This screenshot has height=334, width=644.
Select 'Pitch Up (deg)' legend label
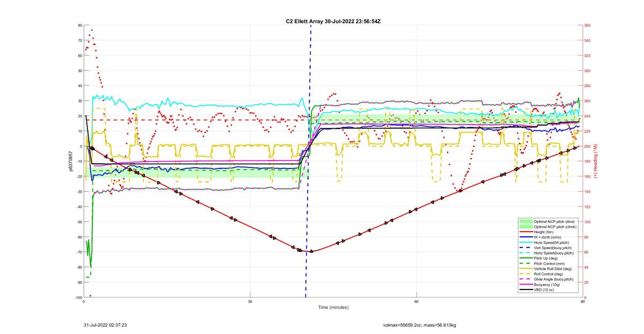point(546,258)
